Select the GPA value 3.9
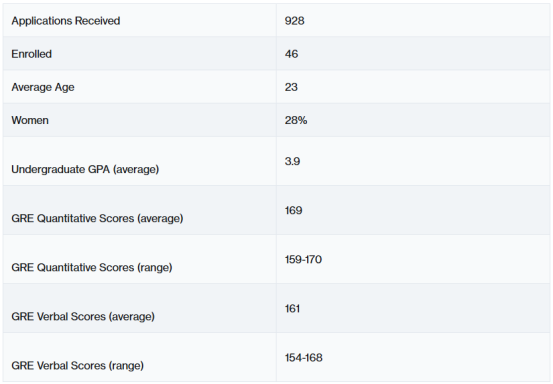The width and height of the screenshot is (553, 384). [292, 161]
